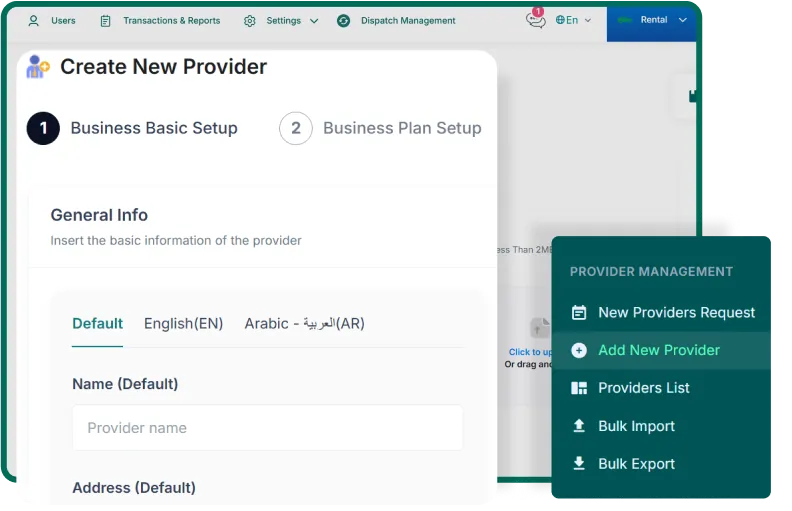Select Add New Provider menu entry

(662, 350)
